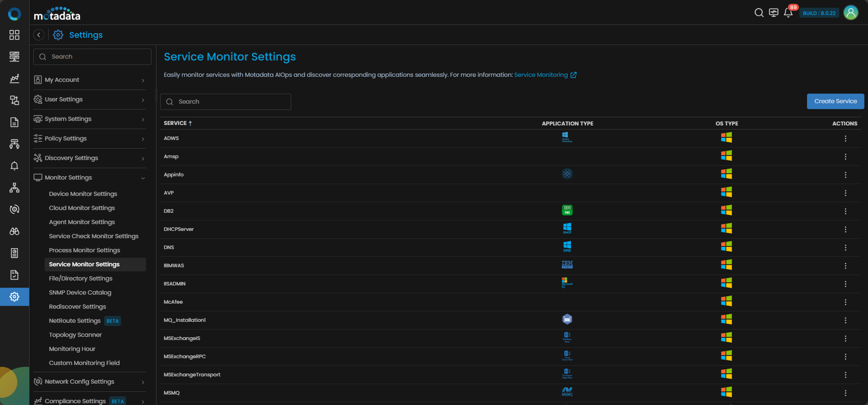Open Process Monitor Settings
Image resolution: width=868 pixels, height=405 pixels.
85,250
